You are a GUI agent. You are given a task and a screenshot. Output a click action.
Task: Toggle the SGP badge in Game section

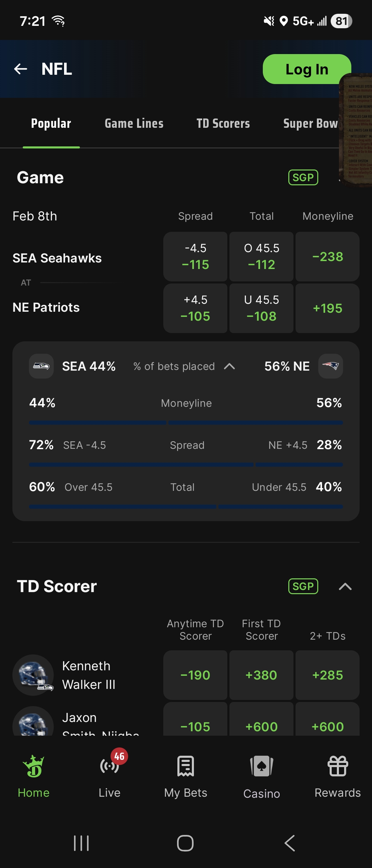pos(303,177)
